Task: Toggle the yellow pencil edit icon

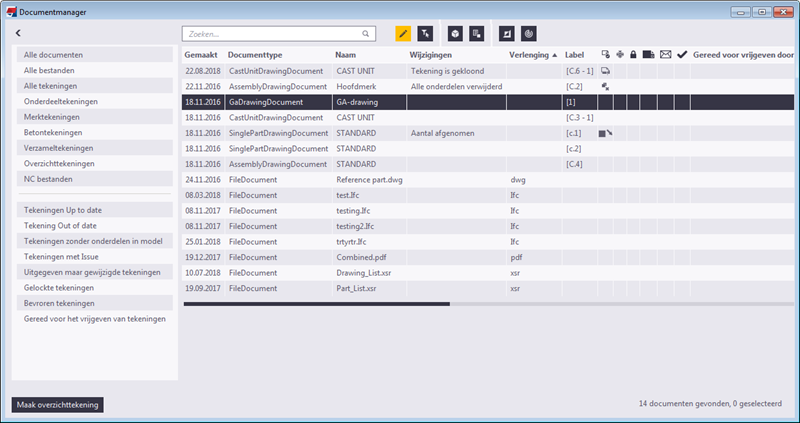Action: (403, 33)
